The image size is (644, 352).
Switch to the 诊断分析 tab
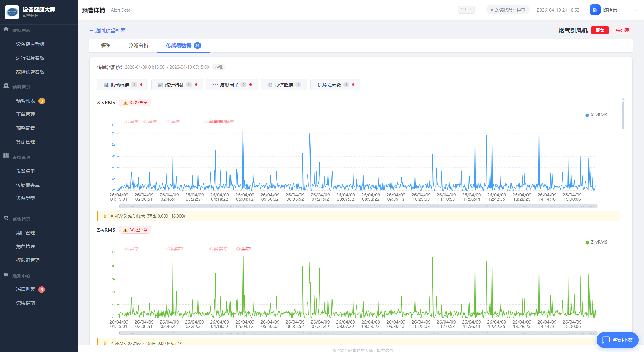click(138, 46)
